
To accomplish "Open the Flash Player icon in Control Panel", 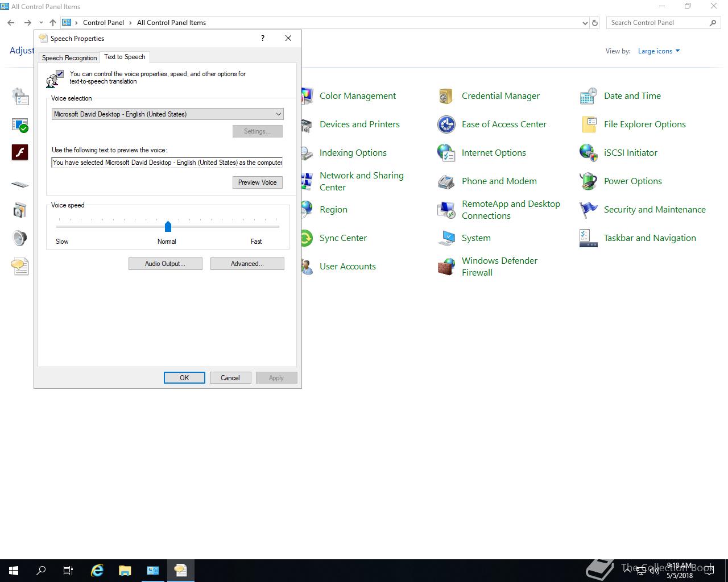I will tap(20, 152).
